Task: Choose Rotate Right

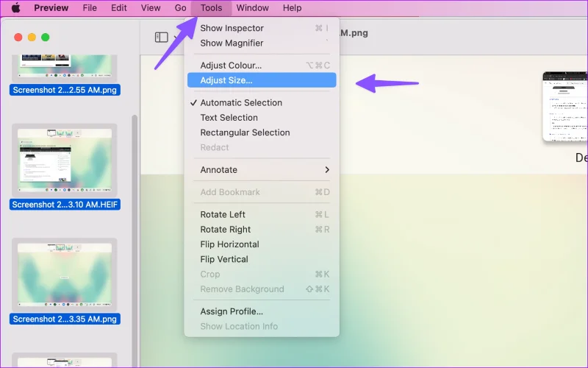Action: [262, 230]
